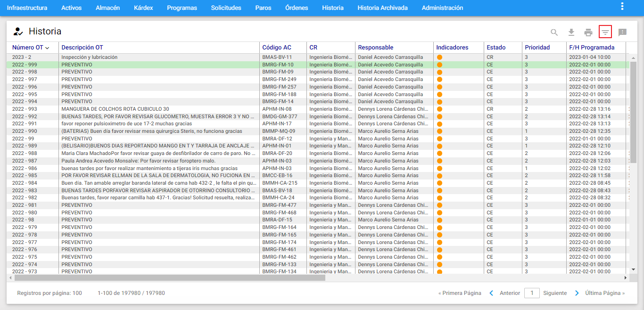Open the Almacén menu
Image resolution: width=644 pixels, height=310 pixels.
point(107,8)
